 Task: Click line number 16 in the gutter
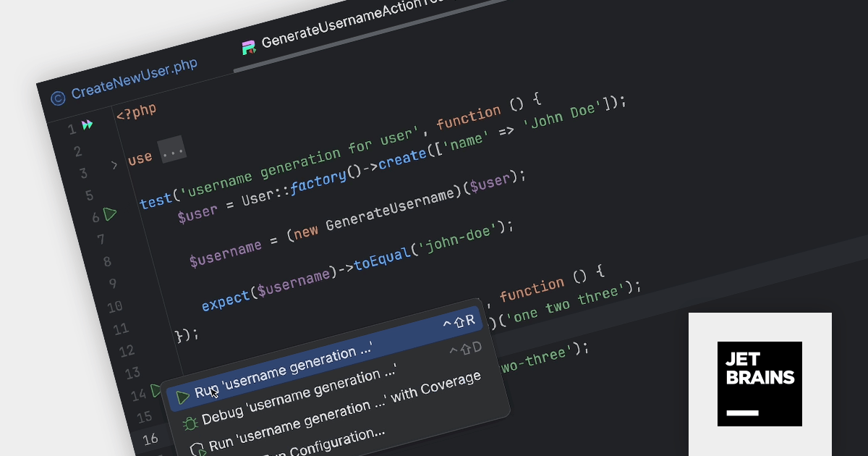coord(150,439)
